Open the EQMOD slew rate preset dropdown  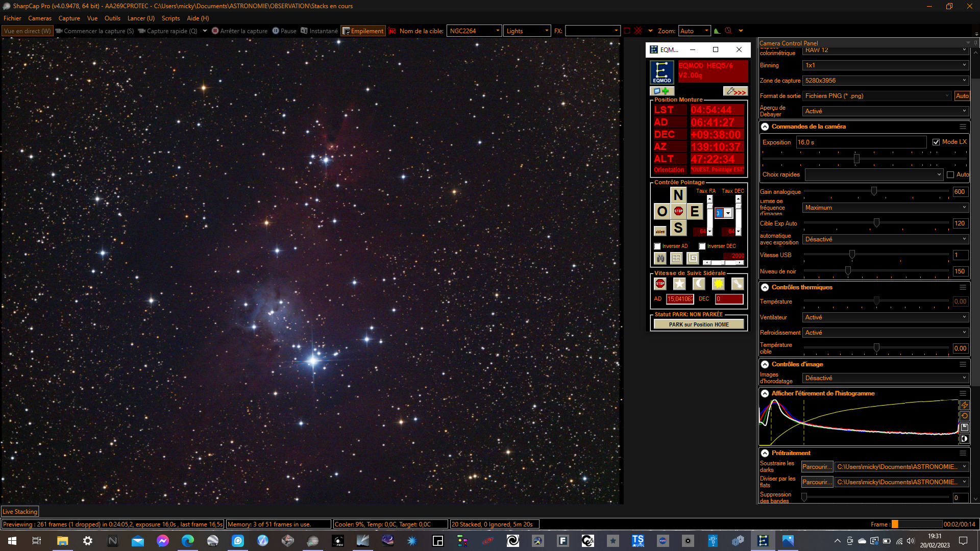pos(728,213)
